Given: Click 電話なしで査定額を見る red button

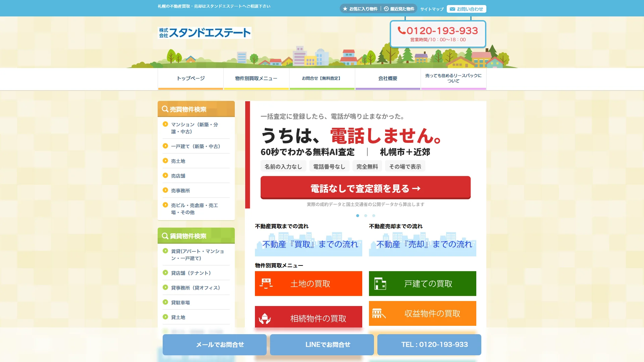Looking at the screenshot, I should tap(366, 188).
